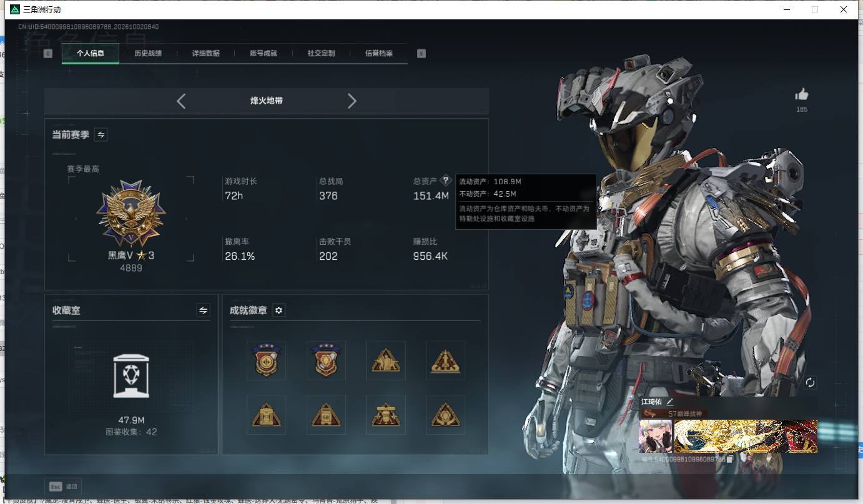This screenshot has height=504, width=863.
Task: Click the 撤离率 value 26.1%
Action: (240, 256)
